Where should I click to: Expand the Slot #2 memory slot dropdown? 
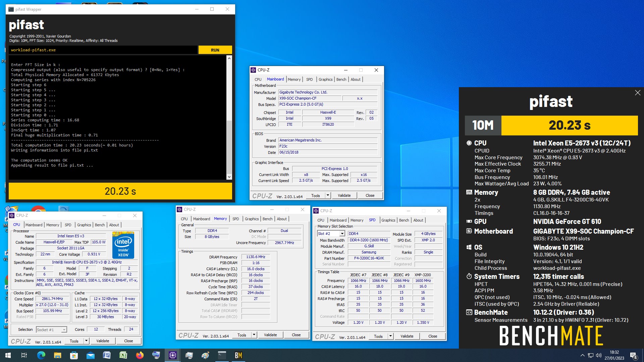pos(342,234)
